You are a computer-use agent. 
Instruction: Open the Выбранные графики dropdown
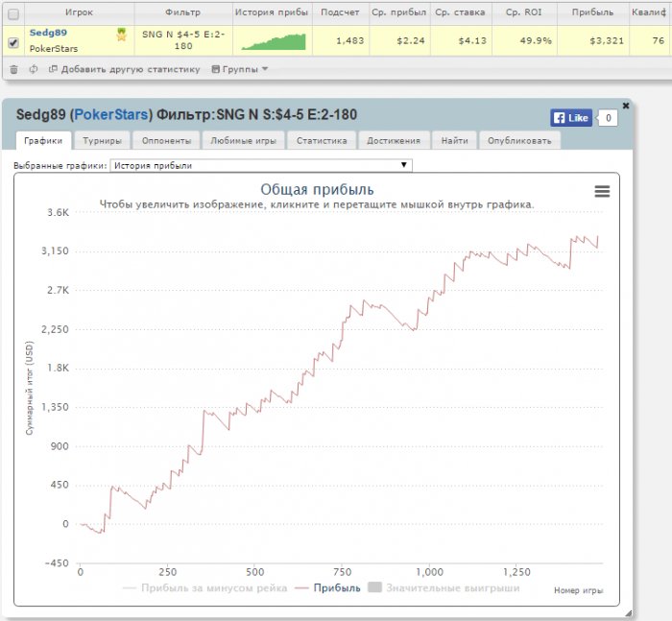(261, 165)
